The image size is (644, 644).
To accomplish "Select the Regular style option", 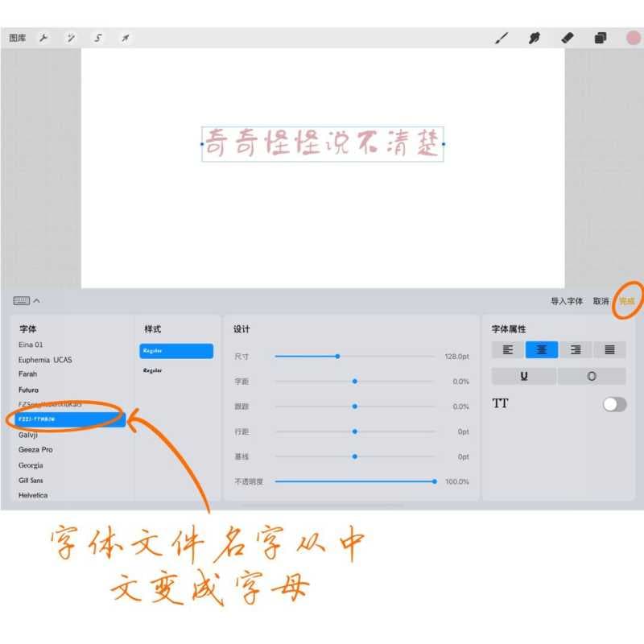I will (174, 351).
